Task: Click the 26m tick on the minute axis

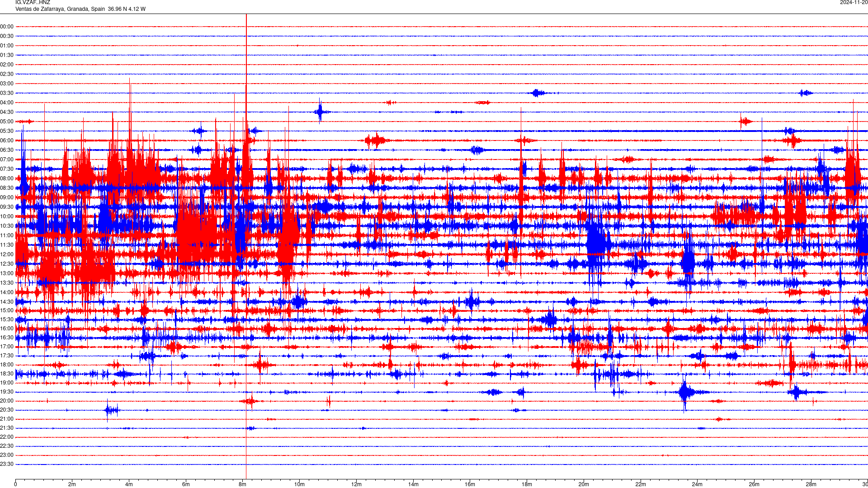Action: point(754,484)
